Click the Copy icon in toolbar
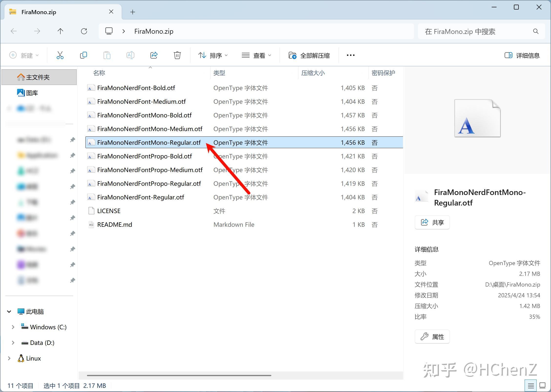 click(84, 55)
